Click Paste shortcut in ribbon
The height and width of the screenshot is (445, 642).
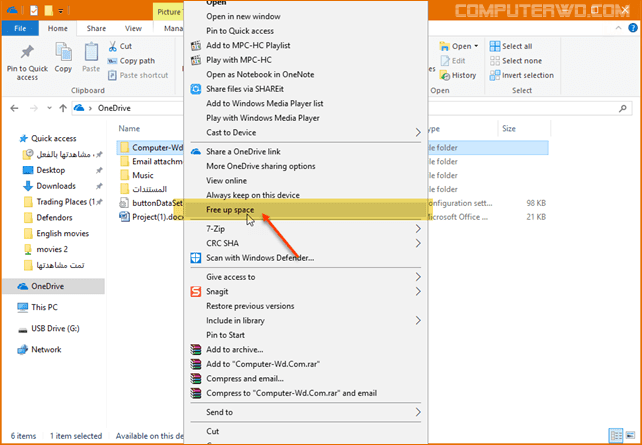click(138, 75)
